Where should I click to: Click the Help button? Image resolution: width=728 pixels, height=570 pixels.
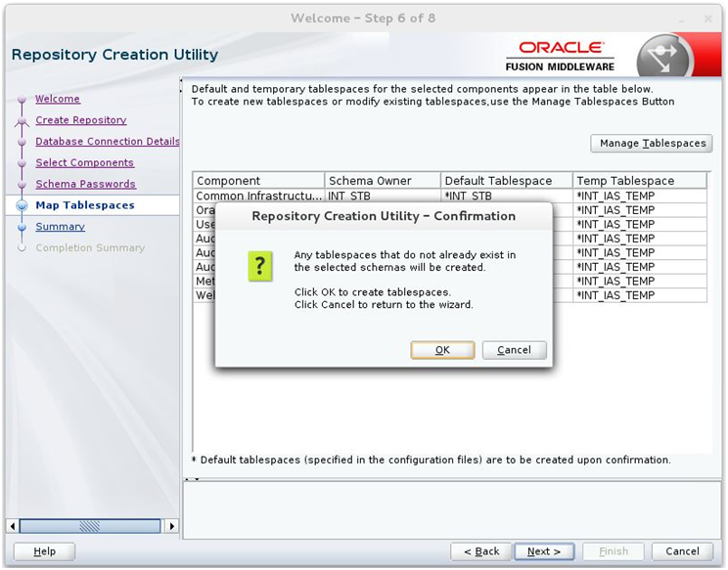coord(45,551)
